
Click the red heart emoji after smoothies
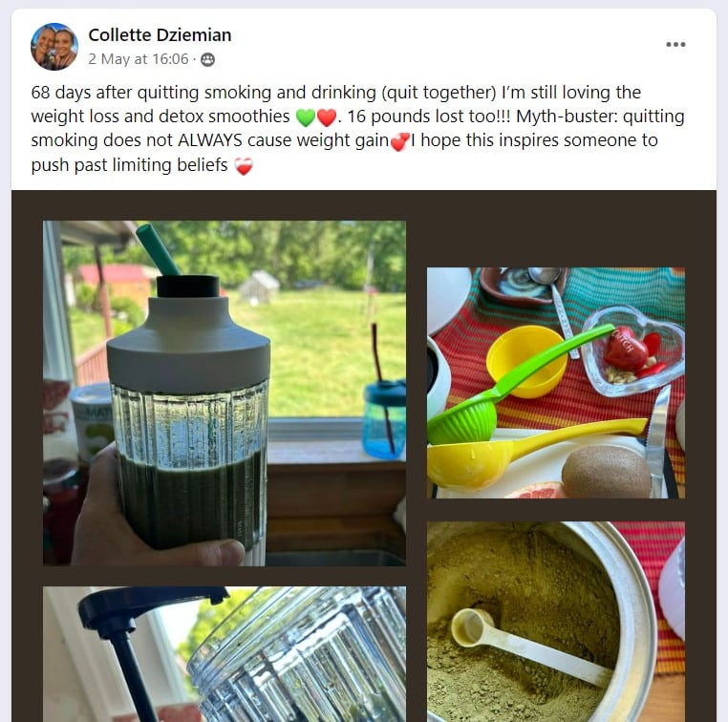coord(327,117)
